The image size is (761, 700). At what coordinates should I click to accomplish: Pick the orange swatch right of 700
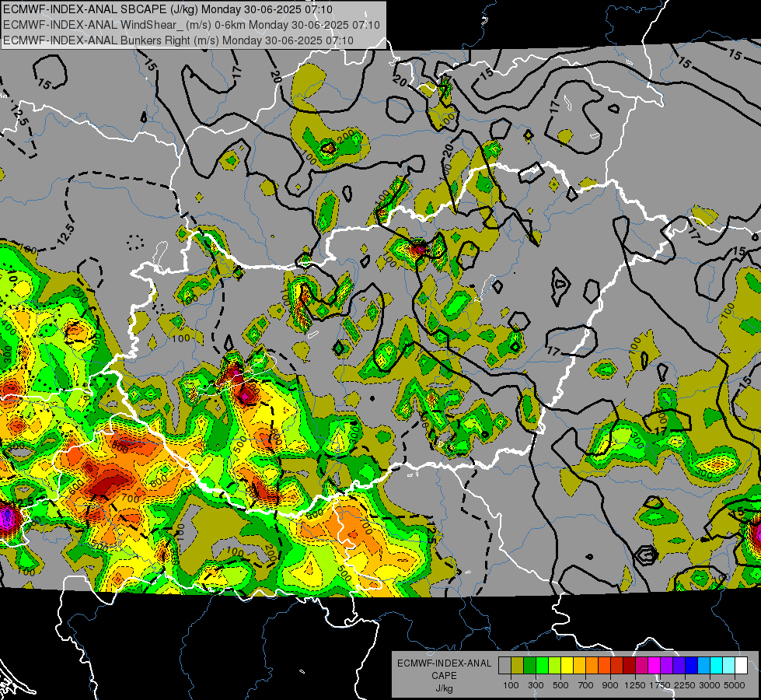[x=592, y=666]
